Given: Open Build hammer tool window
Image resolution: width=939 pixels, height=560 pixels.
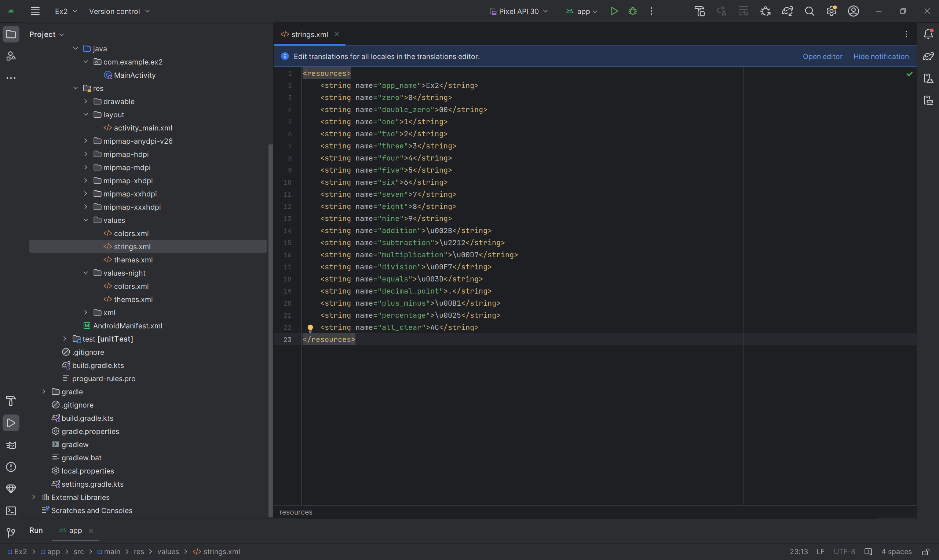Looking at the screenshot, I should click(11, 401).
